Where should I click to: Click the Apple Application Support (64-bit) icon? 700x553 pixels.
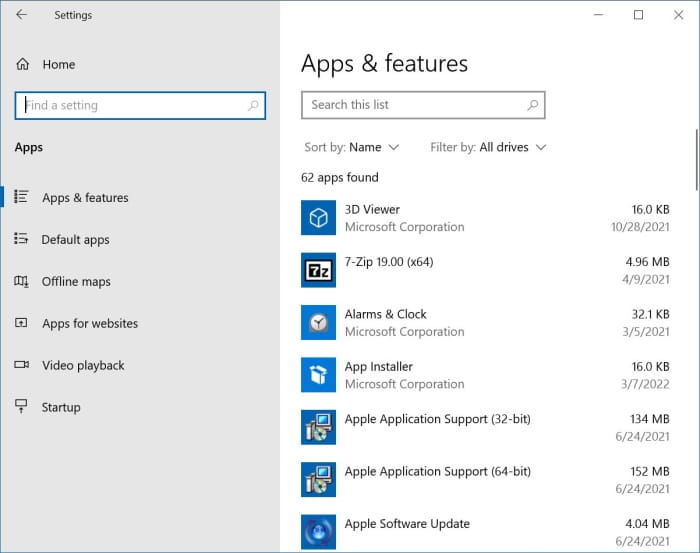(x=318, y=479)
